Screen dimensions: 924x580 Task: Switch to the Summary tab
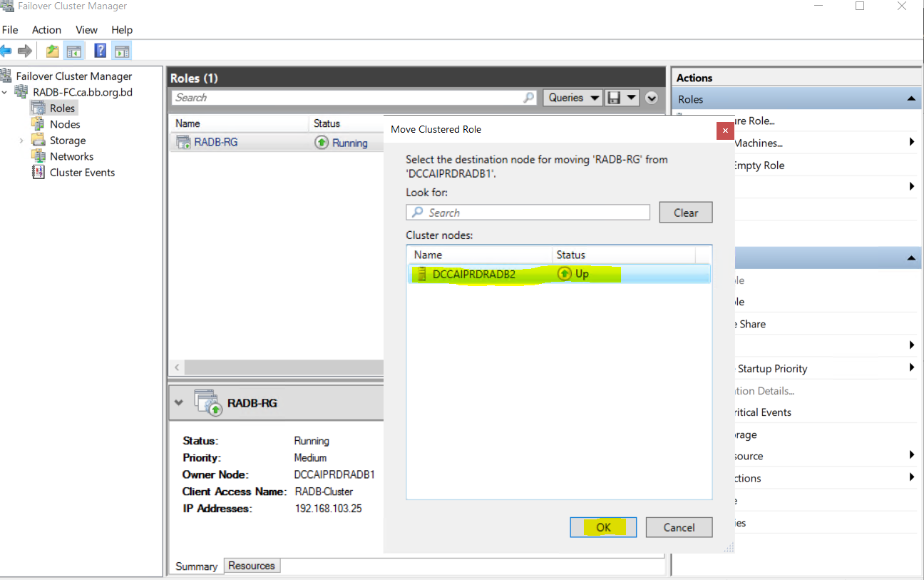coord(196,566)
